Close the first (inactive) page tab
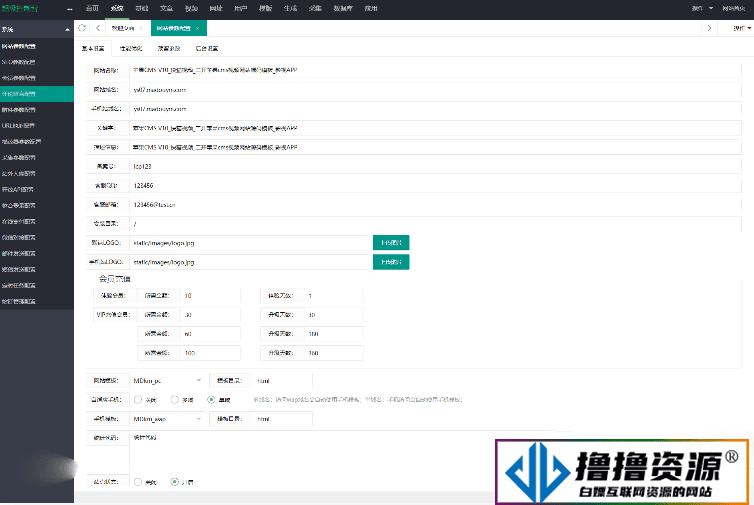Image resolution: width=754 pixels, height=505 pixels. point(141,28)
